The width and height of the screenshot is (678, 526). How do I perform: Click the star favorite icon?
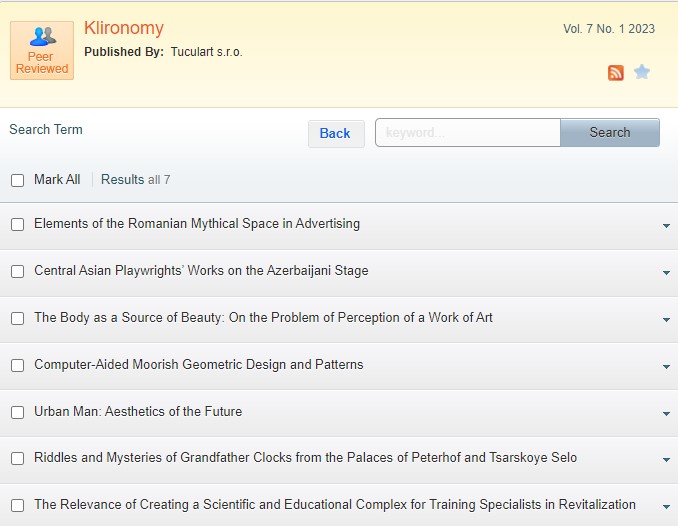[x=642, y=72]
